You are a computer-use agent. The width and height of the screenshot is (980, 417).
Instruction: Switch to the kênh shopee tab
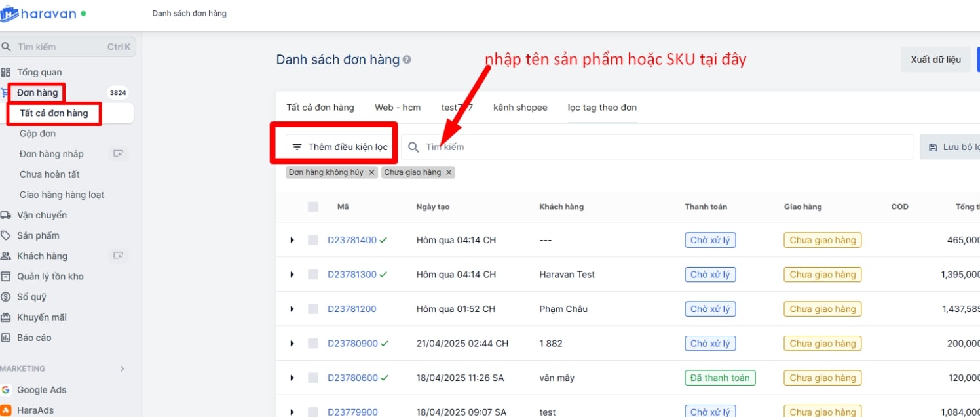pyautogui.click(x=520, y=108)
